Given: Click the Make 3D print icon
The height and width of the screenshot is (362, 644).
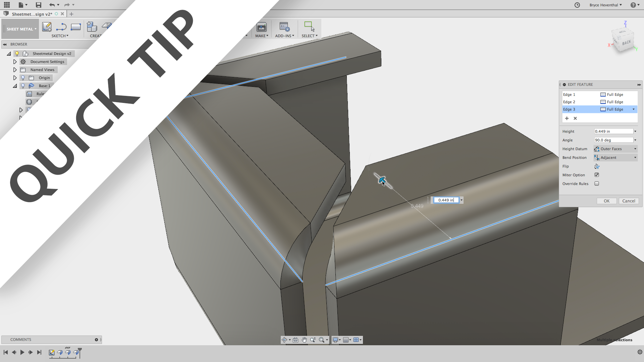Looking at the screenshot, I should click(261, 27).
